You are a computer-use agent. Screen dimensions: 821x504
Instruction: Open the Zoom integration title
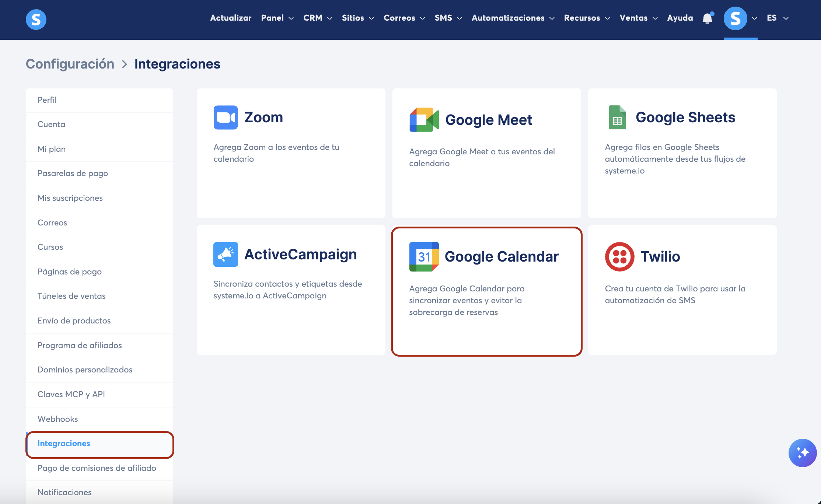click(264, 118)
